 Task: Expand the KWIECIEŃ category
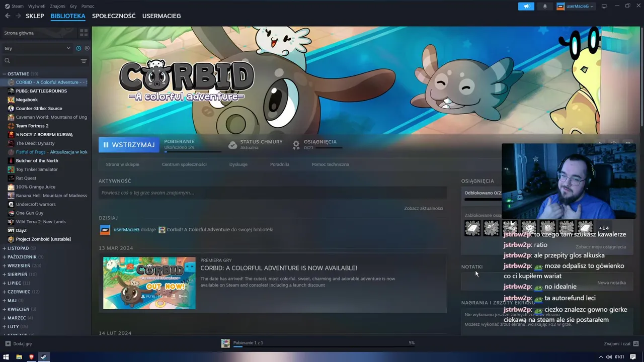(4, 309)
